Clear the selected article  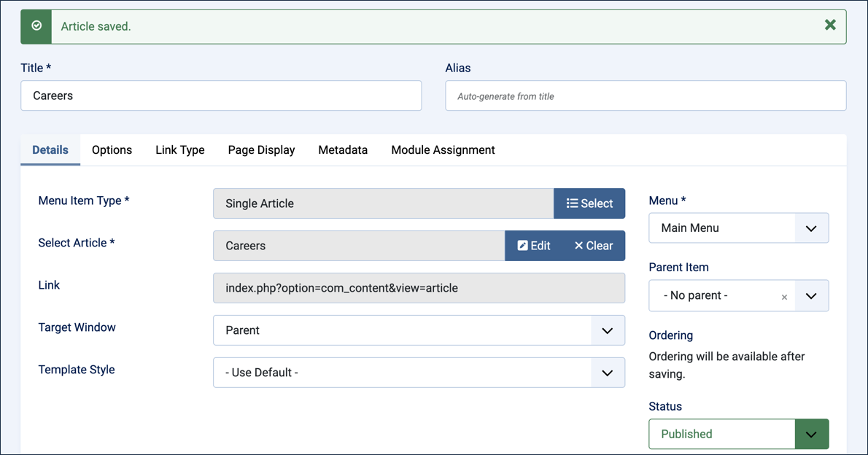point(594,246)
